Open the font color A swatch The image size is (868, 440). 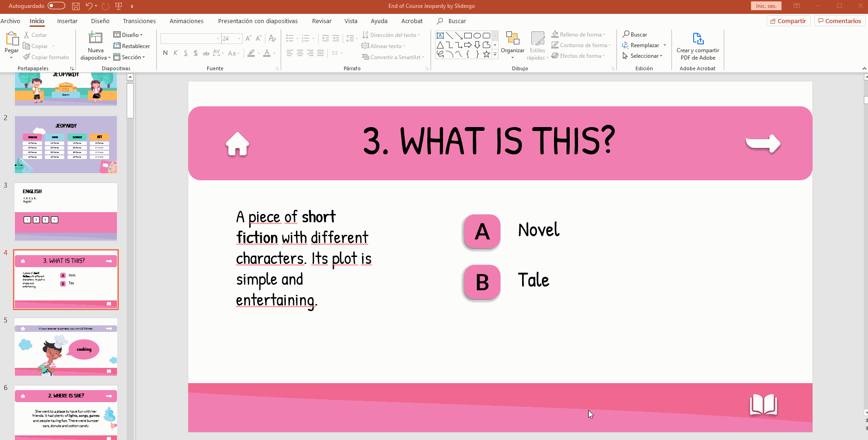[x=267, y=53]
